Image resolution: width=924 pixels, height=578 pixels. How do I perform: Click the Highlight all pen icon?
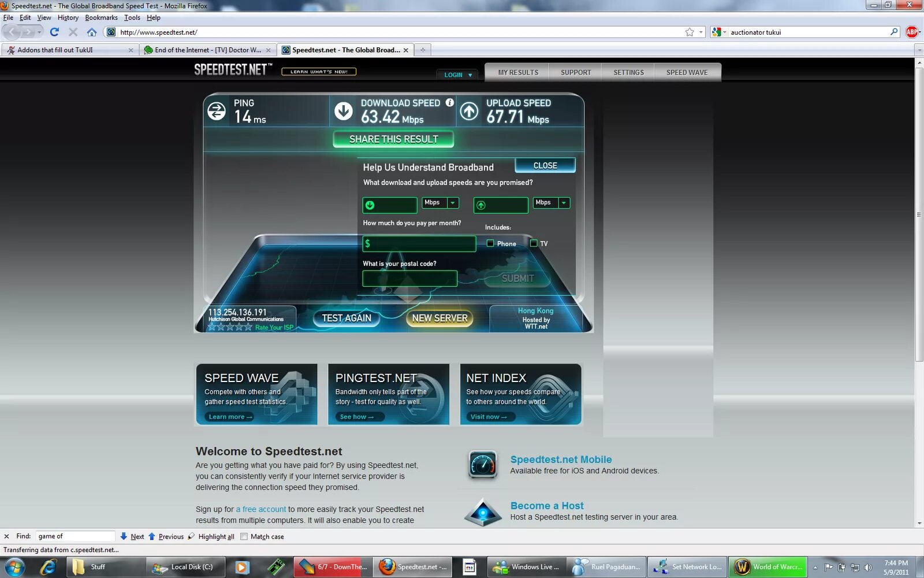click(192, 536)
